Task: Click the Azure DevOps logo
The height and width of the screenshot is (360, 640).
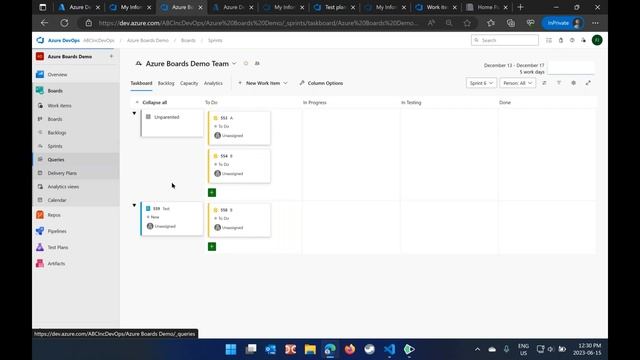Action: coord(40,40)
